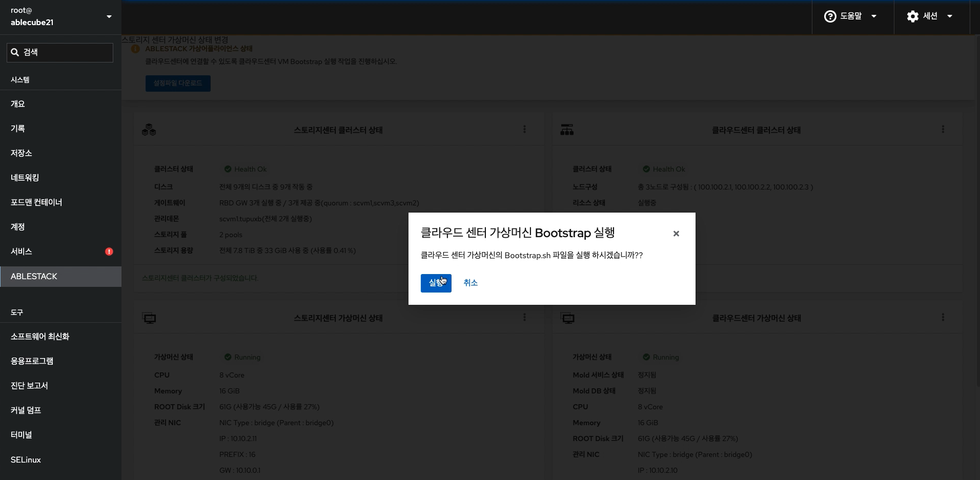Viewport: 980px width, 480px height.
Task: Click the info icon beside ABLESTACK 가상어플라이언스 상태
Action: 135,49
